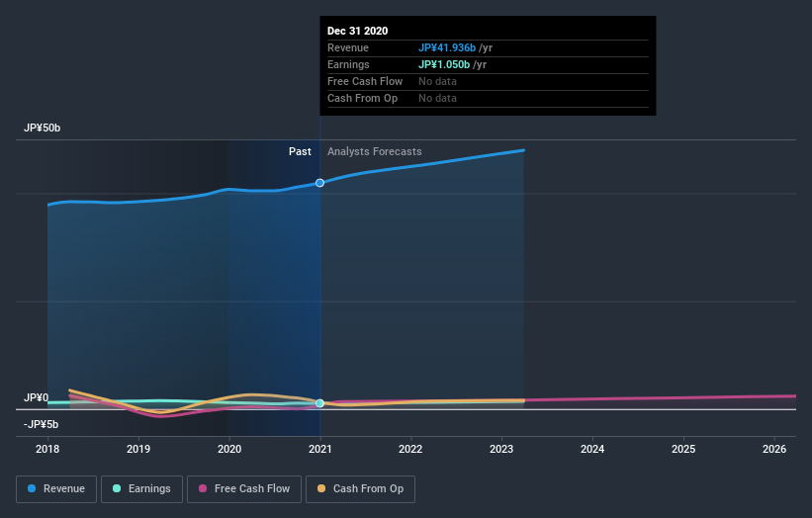Toggle the Free Cash Flow legend button
The height and width of the screenshot is (518, 812).
244,489
